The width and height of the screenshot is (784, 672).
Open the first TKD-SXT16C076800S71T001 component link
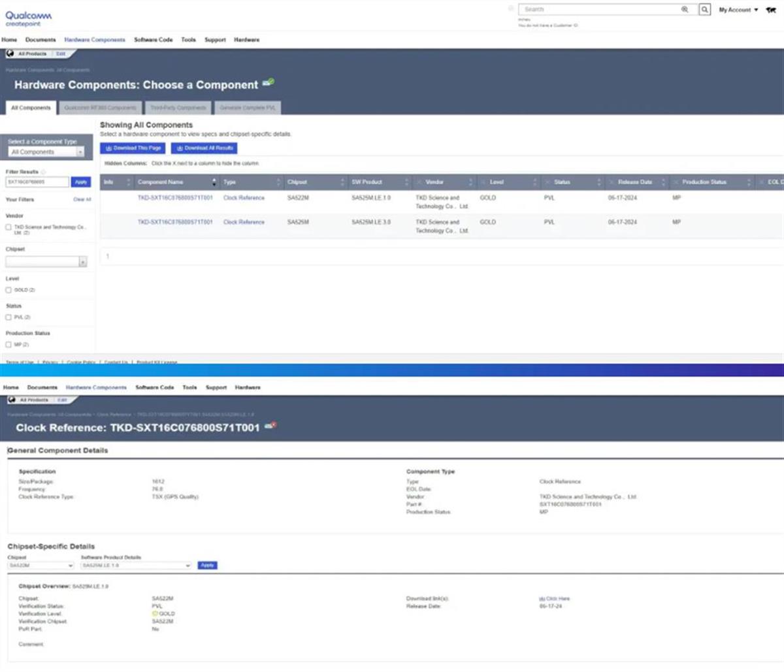[175, 198]
